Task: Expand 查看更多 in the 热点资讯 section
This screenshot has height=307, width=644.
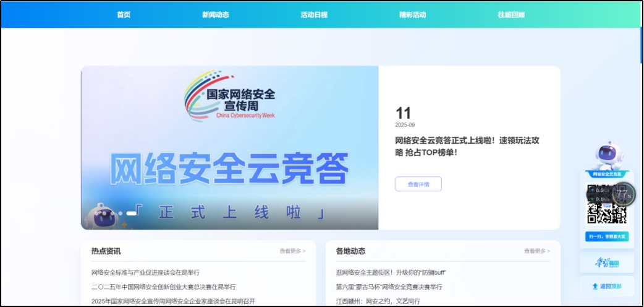Action: 292,251
